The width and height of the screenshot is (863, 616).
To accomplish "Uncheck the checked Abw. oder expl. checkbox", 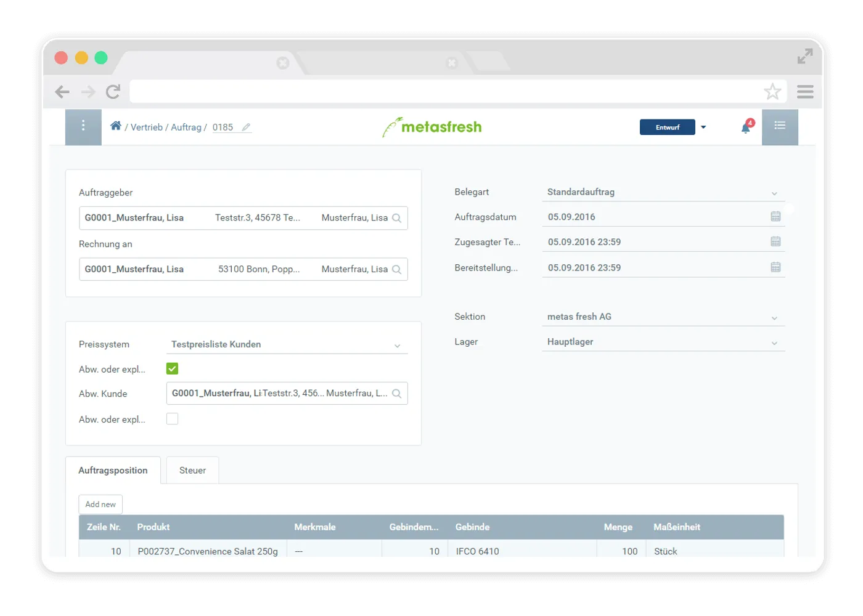I will 173,369.
